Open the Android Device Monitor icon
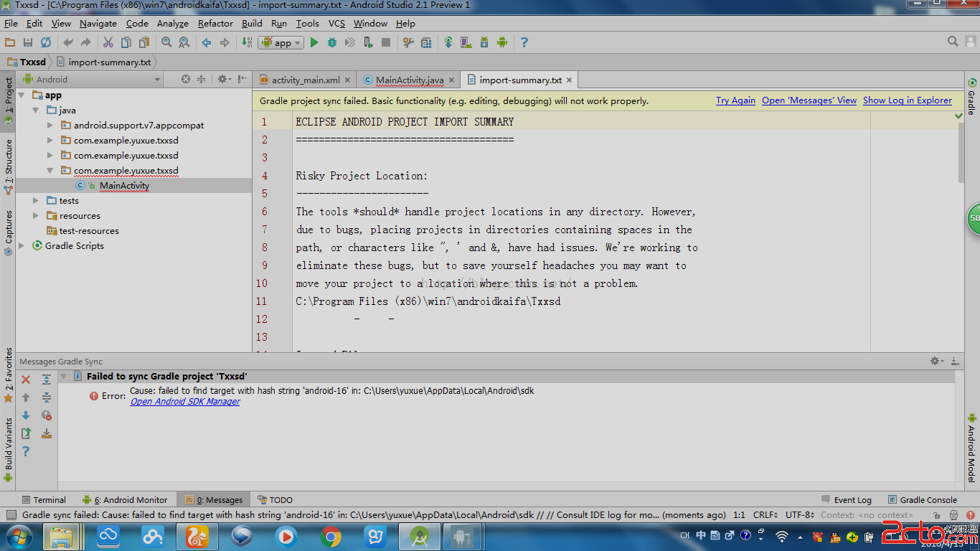The height and width of the screenshot is (551, 980). pos(502,42)
